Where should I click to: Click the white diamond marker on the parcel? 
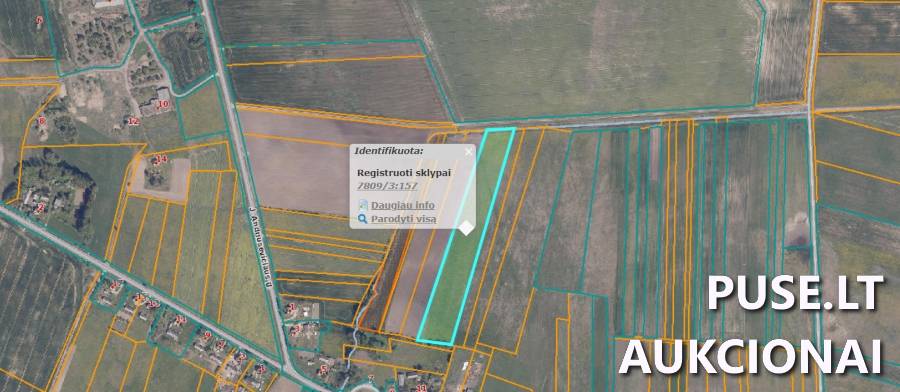[x=466, y=227]
